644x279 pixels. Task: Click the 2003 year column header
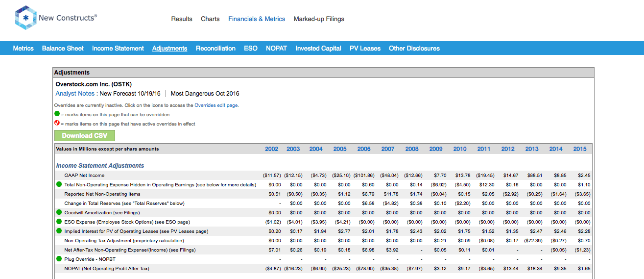tap(293, 149)
